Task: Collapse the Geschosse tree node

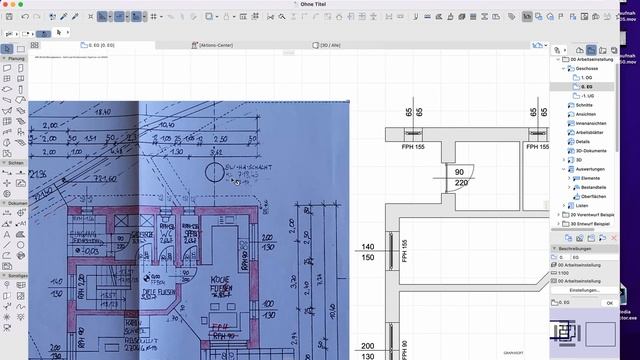Action: pos(564,69)
